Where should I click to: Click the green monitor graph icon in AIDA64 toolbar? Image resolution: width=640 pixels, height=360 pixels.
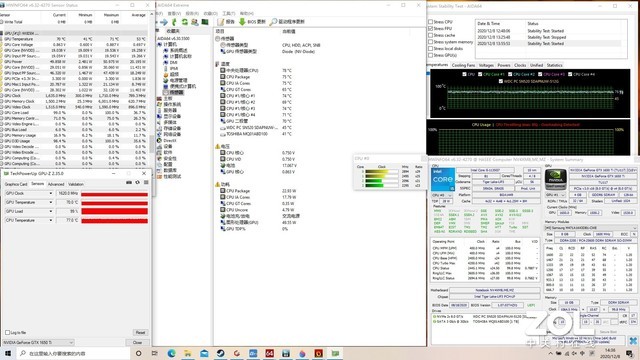point(205,22)
